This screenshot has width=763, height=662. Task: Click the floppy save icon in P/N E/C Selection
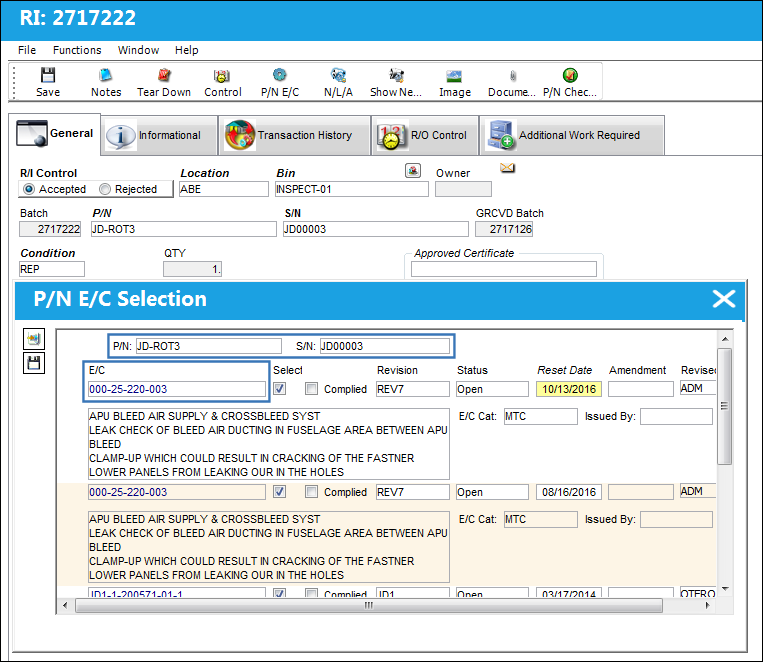tap(34, 363)
